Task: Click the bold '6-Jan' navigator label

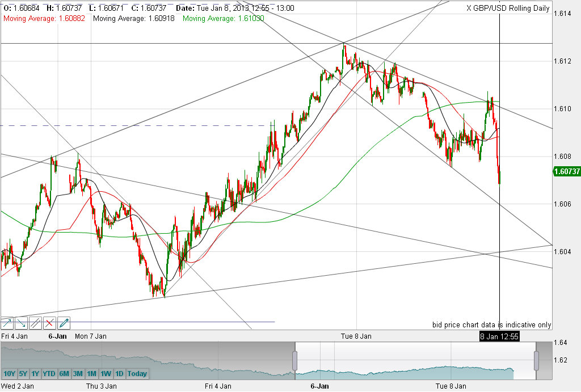Action: tap(319, 386)
